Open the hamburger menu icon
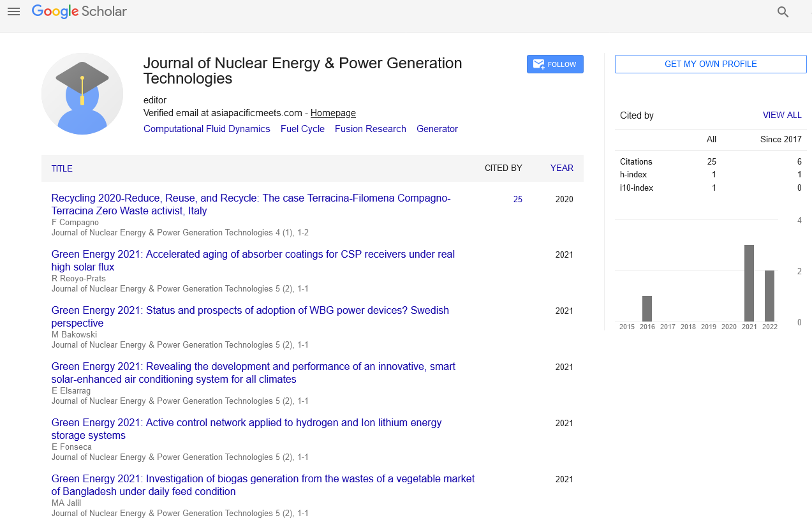This screenshot has width=812, height=525. (x=13, y=11)
